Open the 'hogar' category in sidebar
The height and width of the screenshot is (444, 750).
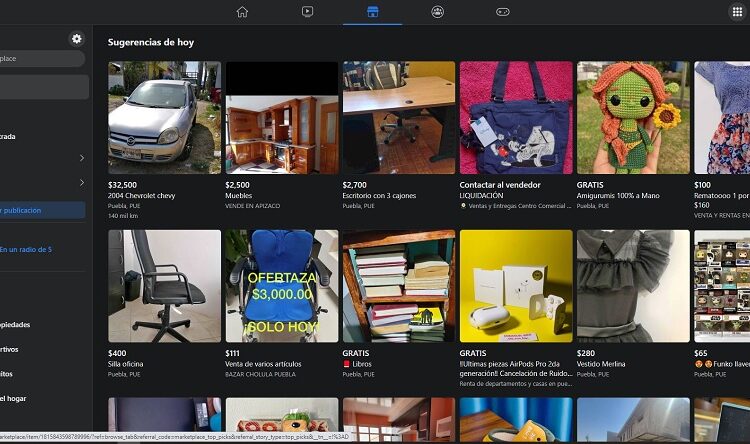pyautogui.click(x=13, y=398)
